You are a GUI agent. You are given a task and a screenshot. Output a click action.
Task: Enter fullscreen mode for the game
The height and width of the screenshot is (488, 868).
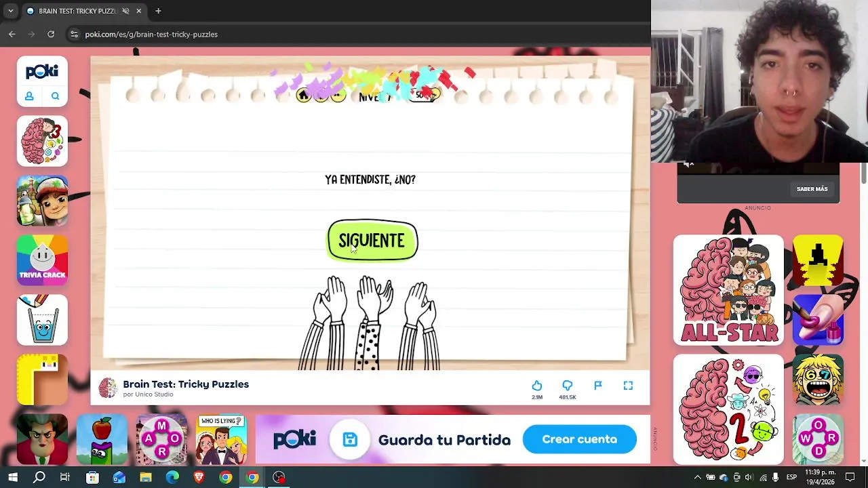point(628,386)
